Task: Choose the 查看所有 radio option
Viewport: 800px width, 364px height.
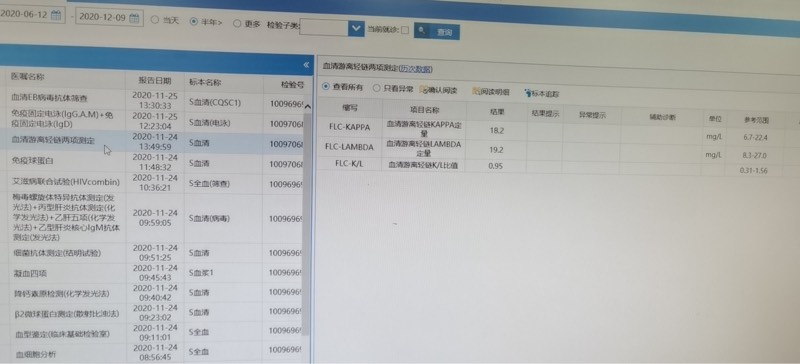Action: [326, 87]
